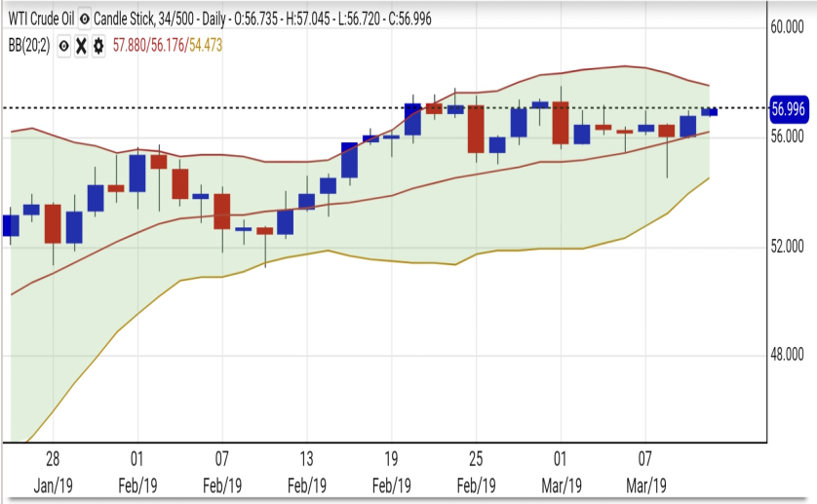Select the 25 Feb/19 date marker
The height and width of the screenshot is (504, 817).
476,470
